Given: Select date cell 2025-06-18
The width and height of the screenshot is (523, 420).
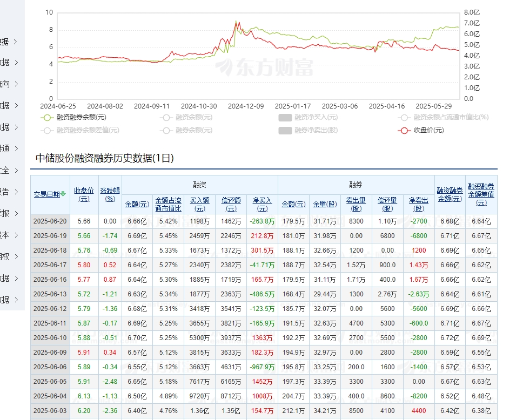Looking at the screenshot, I should (x=50, y=250).
